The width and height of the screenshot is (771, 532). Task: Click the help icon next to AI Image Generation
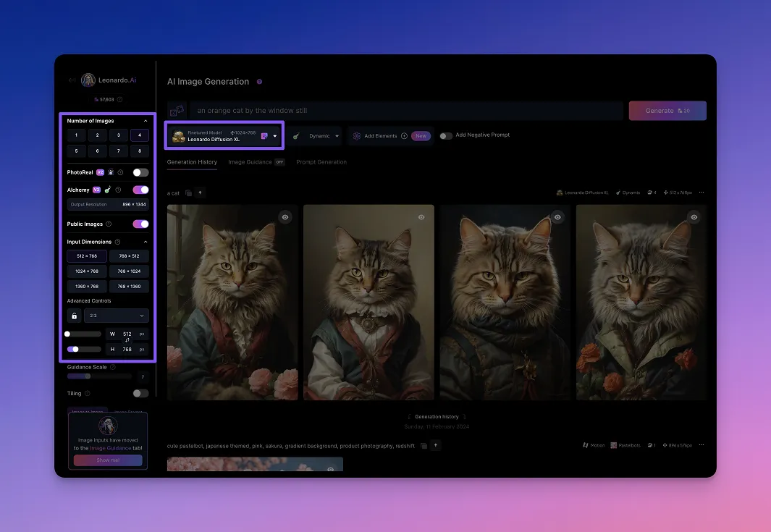[260, 82]
